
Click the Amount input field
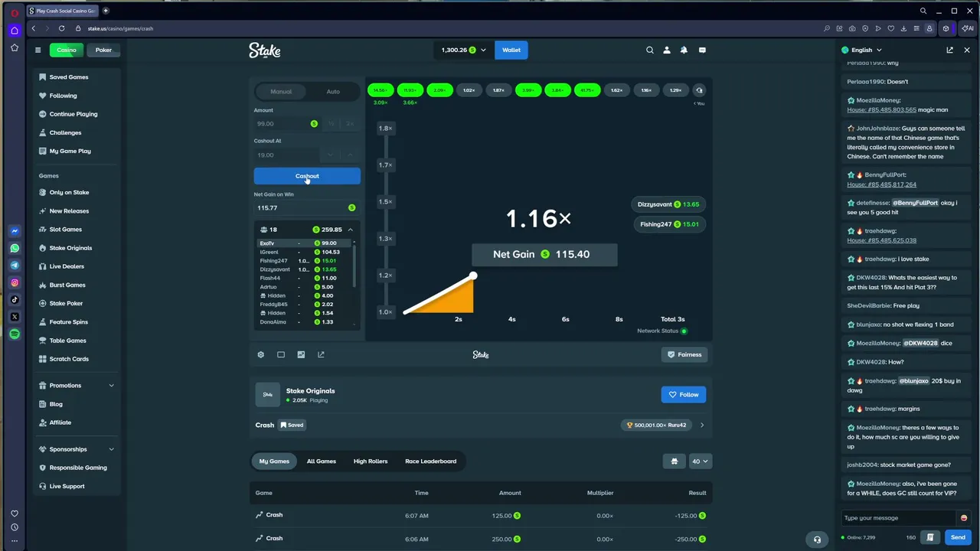coord(288,123)
